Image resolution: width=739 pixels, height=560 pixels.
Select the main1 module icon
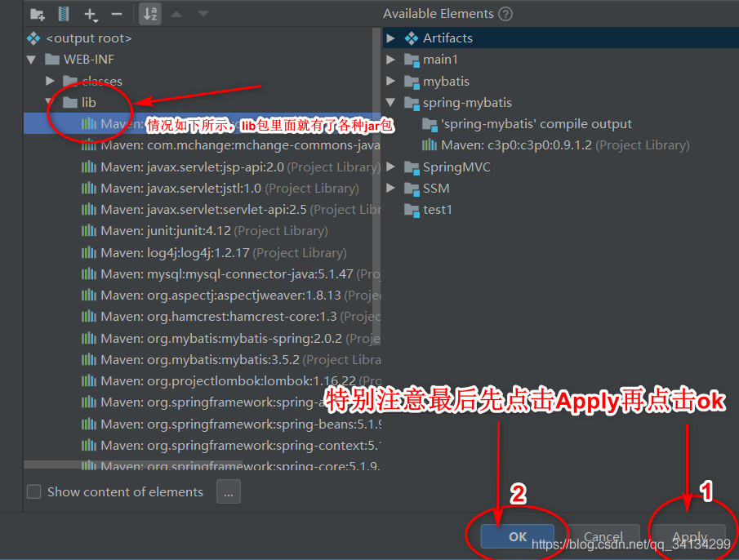412,60
